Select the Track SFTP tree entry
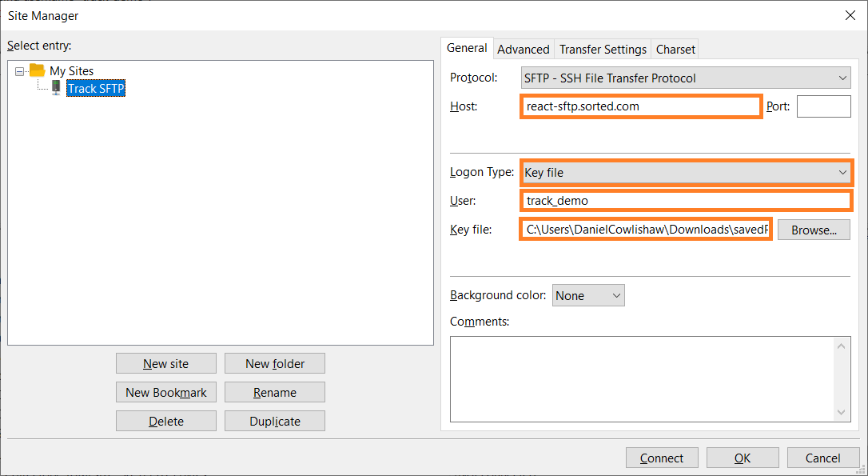Screen dimensions: 868x476 pyautogui.click(x=96, y=88)
